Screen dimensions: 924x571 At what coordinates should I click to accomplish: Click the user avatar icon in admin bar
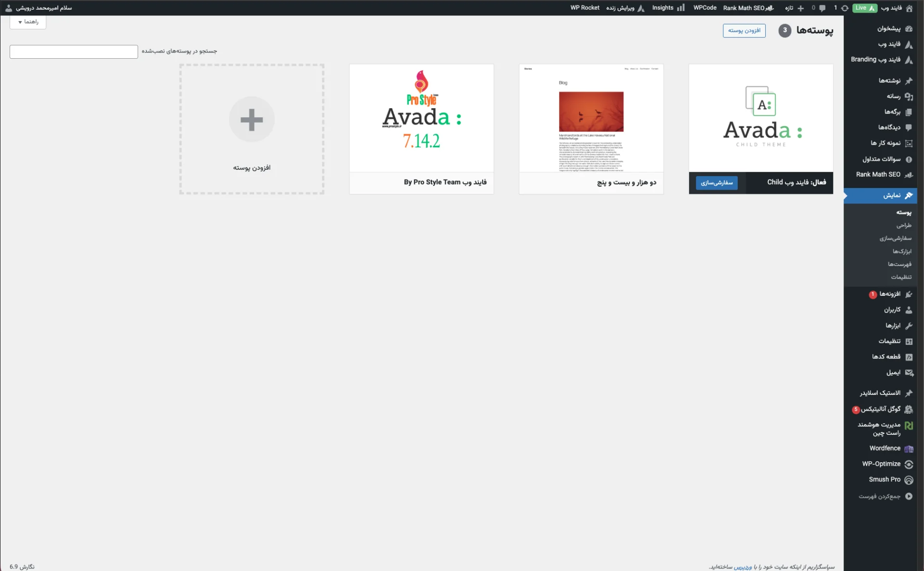pyautogui.click(x=8, y=8)
